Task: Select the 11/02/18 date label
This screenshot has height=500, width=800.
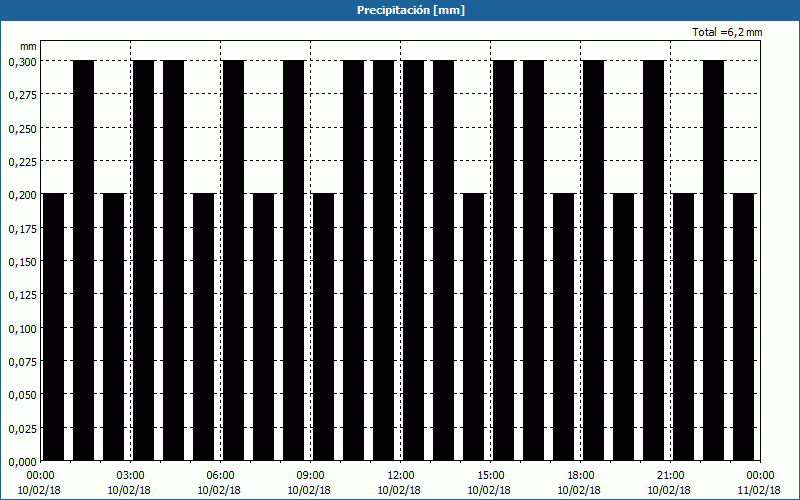Action: pyautogui.click(x=759, y=490)
